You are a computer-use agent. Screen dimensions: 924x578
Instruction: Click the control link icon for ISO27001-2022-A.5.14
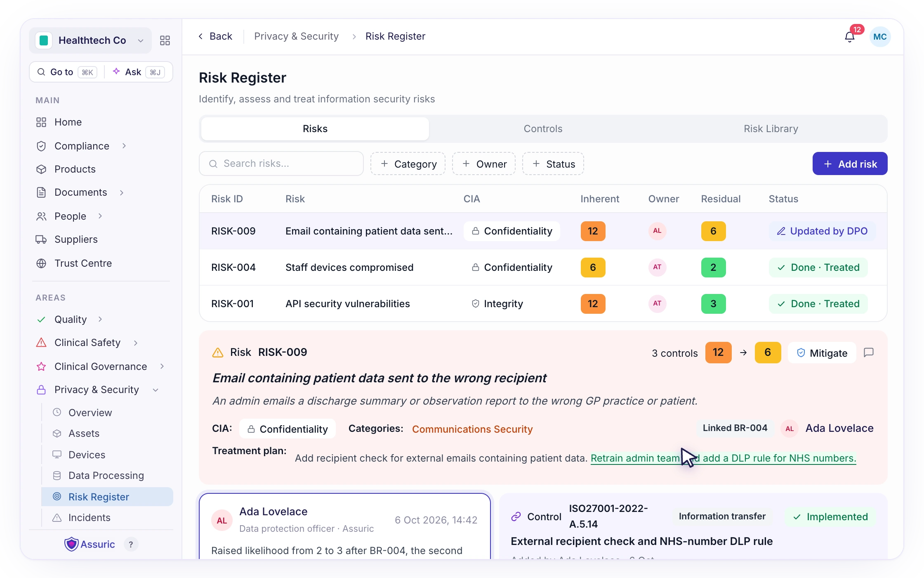(x=516, y=516)
